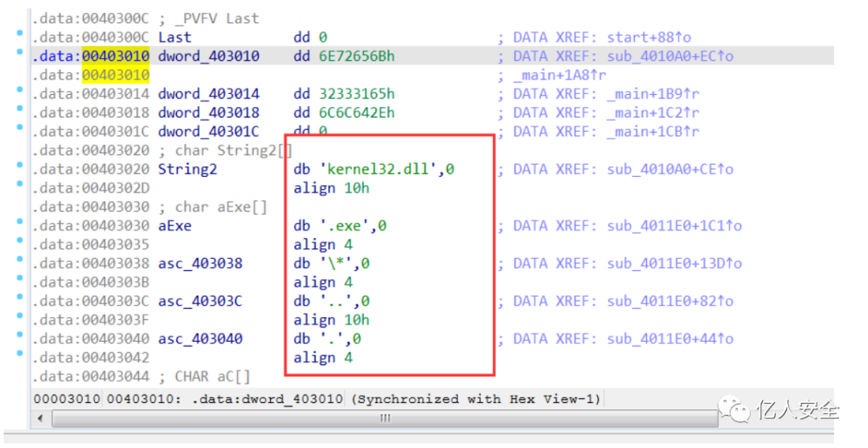Toggle breakpoint dot beside String2 kernel32.dll line
Screen dimensions: 868x448
20,165
